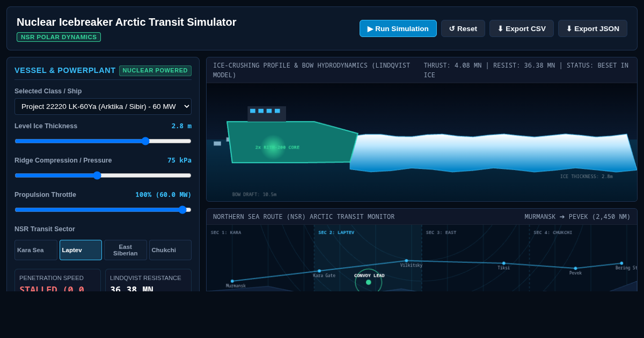Click the LINDQVIST RESISTANCE readout card

[148, 280]
